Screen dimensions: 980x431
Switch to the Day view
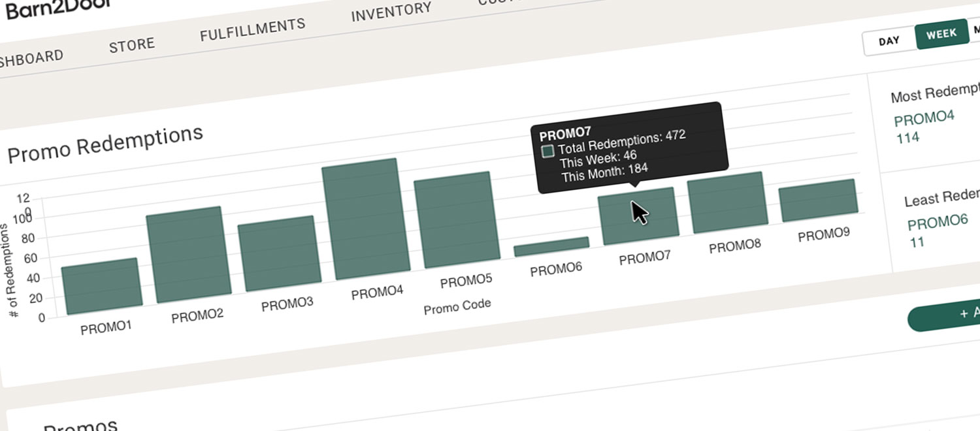click(889, 40)
